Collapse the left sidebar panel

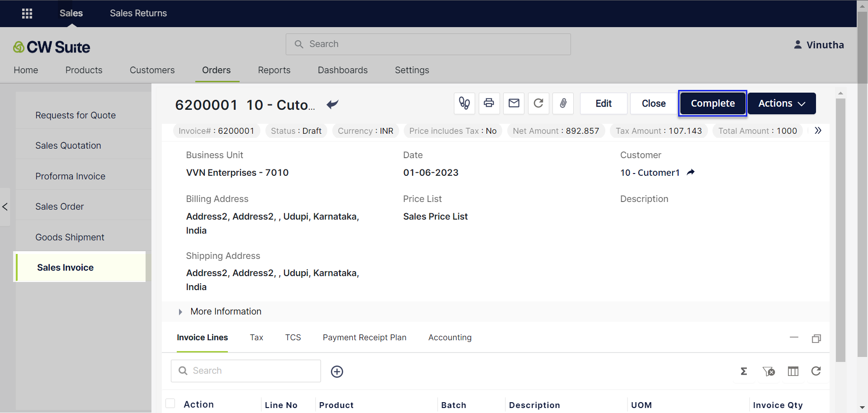click(5, 207)
